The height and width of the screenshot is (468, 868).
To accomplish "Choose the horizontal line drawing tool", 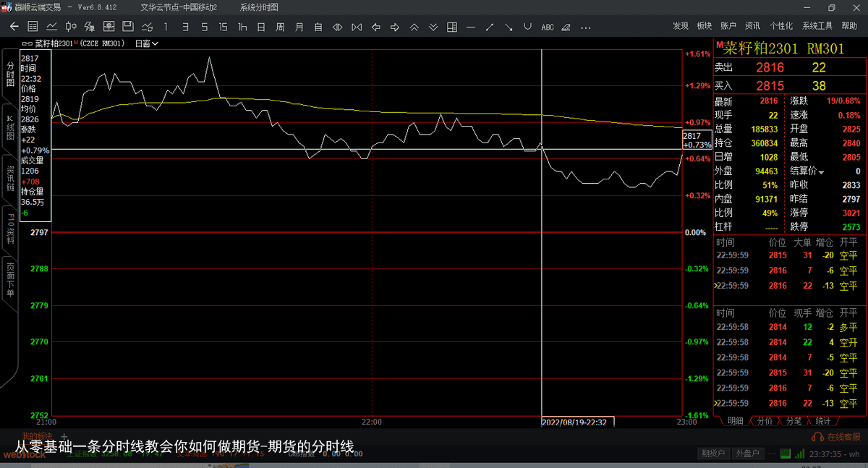I will pyautogui.click(x=471, y=27).
